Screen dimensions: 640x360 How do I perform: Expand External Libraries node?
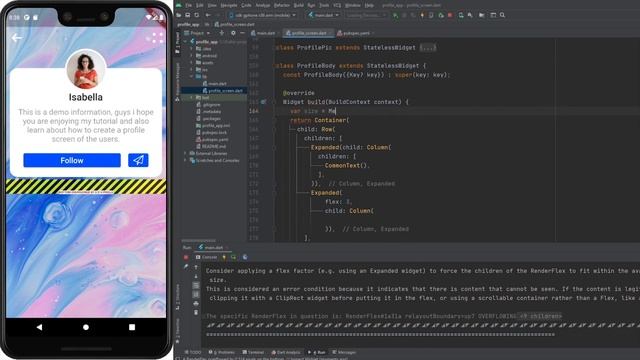tap(186, 153)
